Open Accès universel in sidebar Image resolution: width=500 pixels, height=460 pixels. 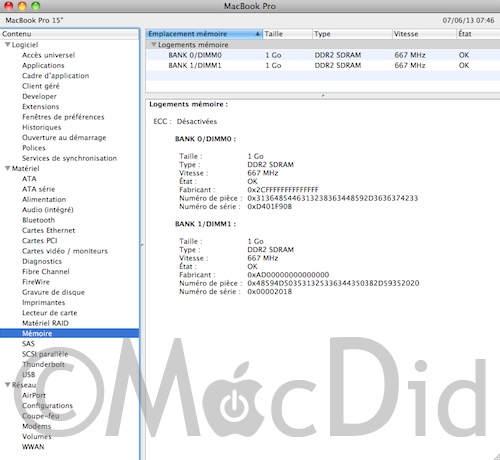[48, 55]
